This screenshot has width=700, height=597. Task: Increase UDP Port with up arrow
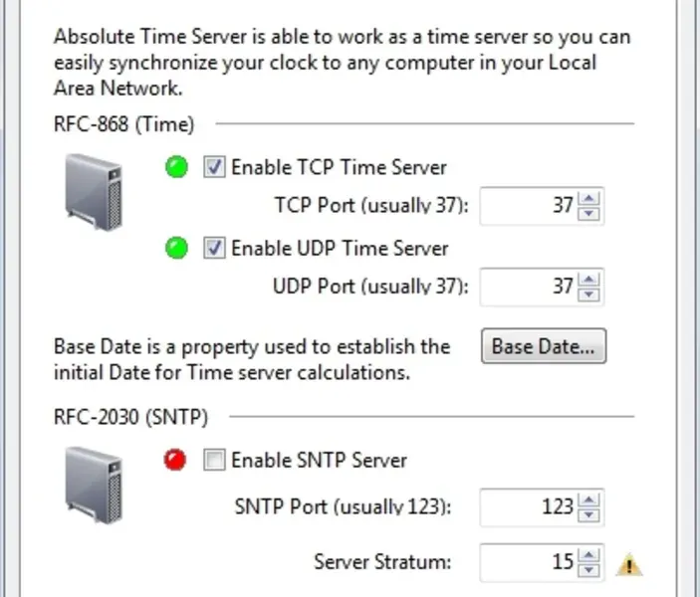589,281
